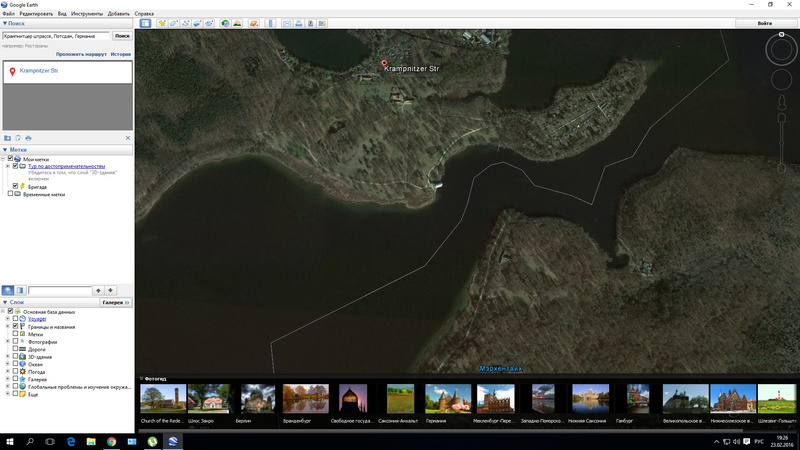Click the Поиск search button
This screenshot has width=800, height=450.
pyautogui.click(x=122, y=35)
